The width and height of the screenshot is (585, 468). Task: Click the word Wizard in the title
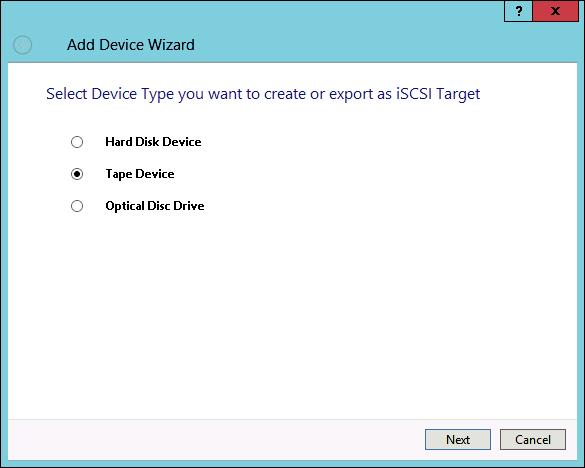171,45
